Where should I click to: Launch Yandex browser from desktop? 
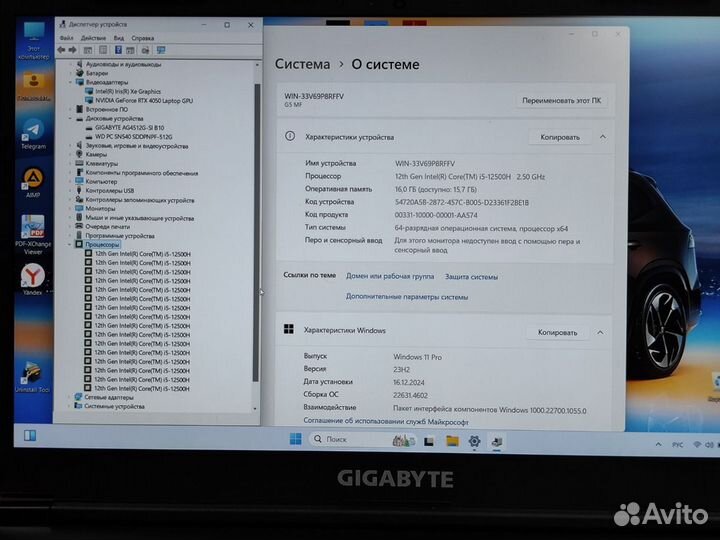click(33, 279)
